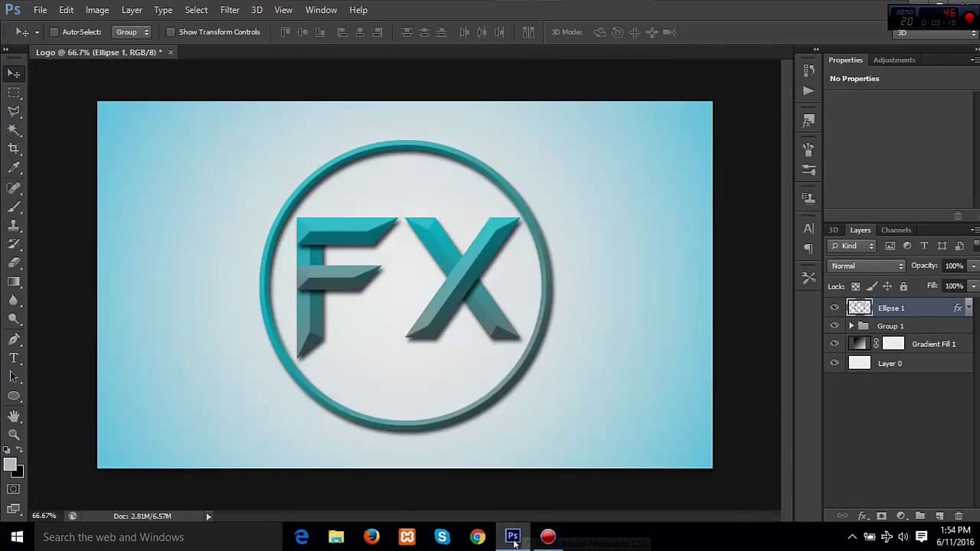Select the Hand tool
Viewport: 980px width, 551px height.
click(14, 416)
